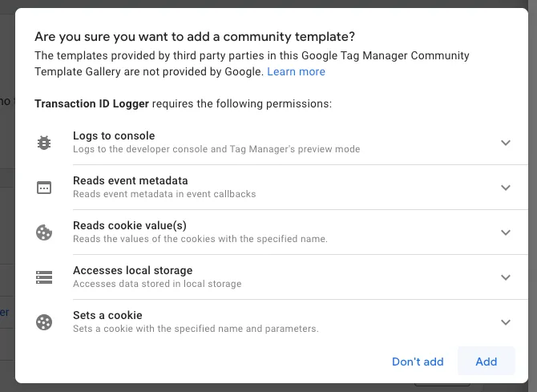The height and width of the screenshot is (392, 537).
Task: Select the Reads event metadata heading
Action: 131,180
